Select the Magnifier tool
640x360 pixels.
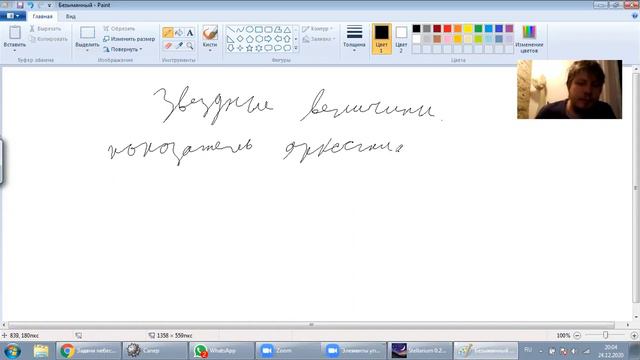[x=190, y=46]
